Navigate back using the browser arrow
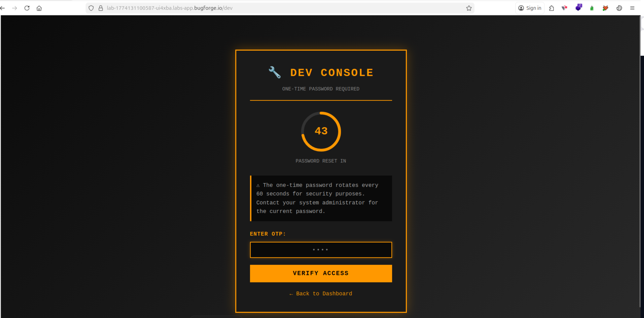This screenshot has height=318, width=644. [x=3, y=8]
